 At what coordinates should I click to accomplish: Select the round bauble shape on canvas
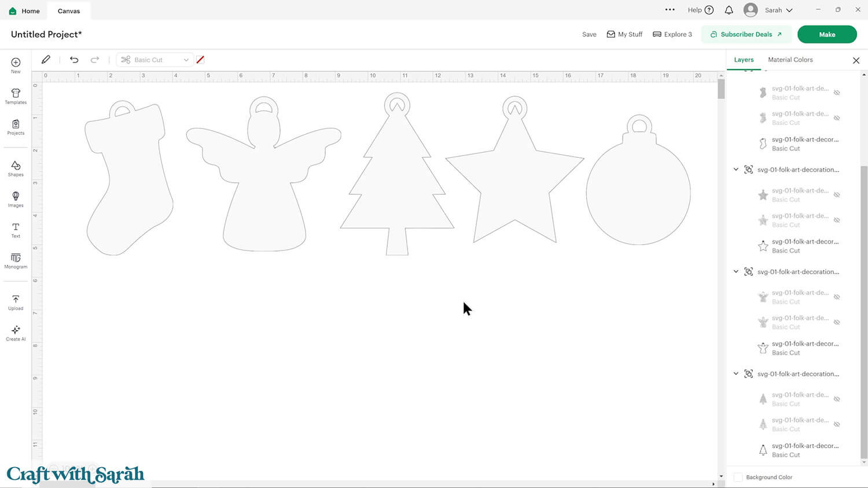tap(638, 180)
